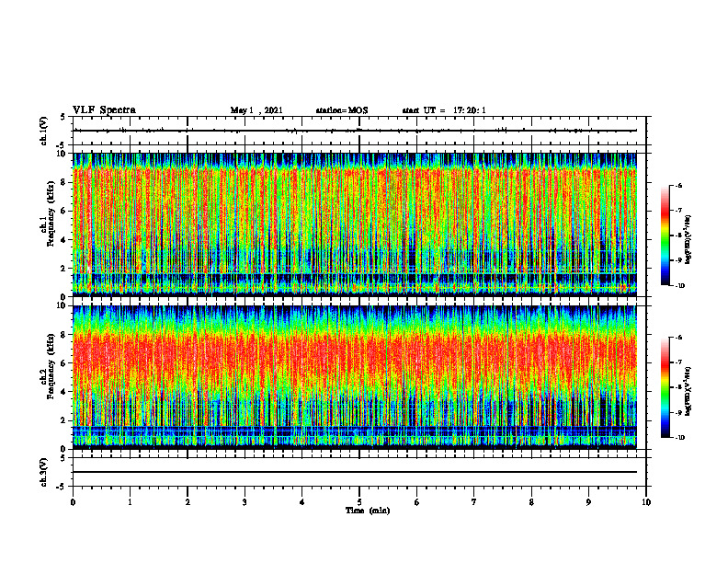The image size is (728, 563).
Task: Click the "1" tick on the time axis
Action: click(130, 502)
